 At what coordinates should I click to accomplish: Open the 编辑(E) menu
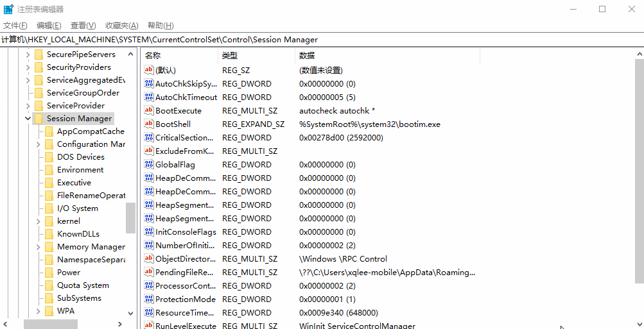tap(49, 26)
